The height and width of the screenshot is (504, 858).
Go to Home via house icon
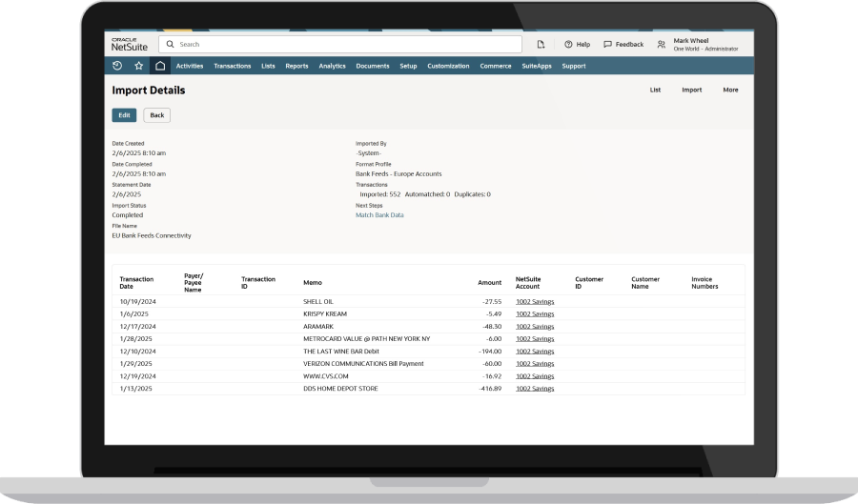click(160, 66)
